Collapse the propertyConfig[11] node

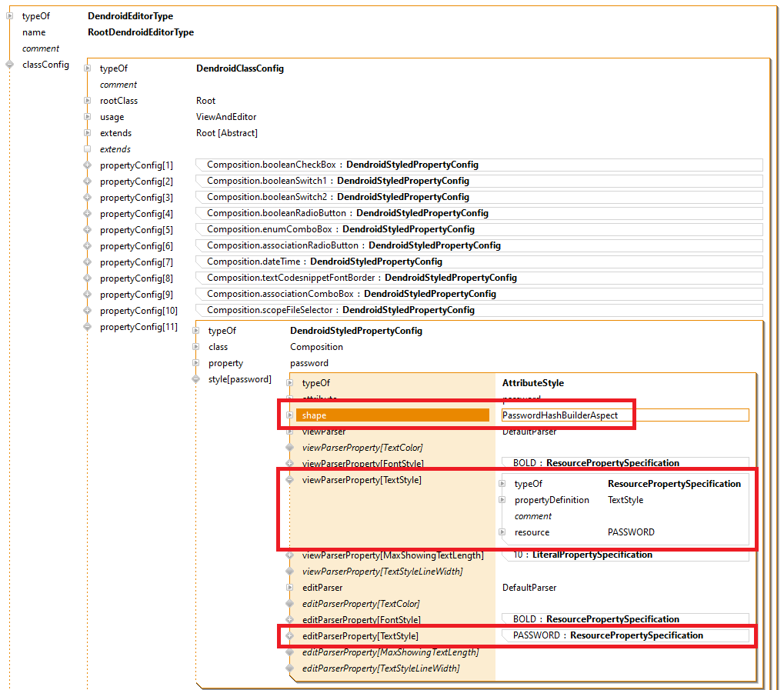88,327
